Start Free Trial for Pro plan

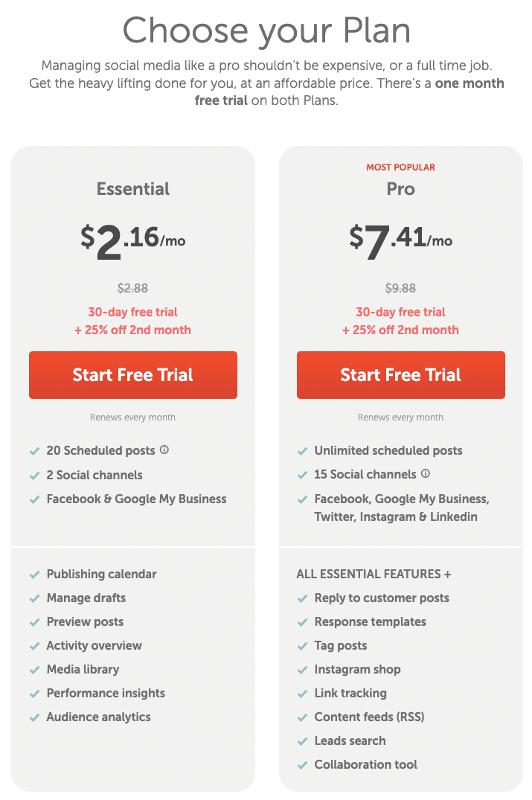(x=401, y=375)
